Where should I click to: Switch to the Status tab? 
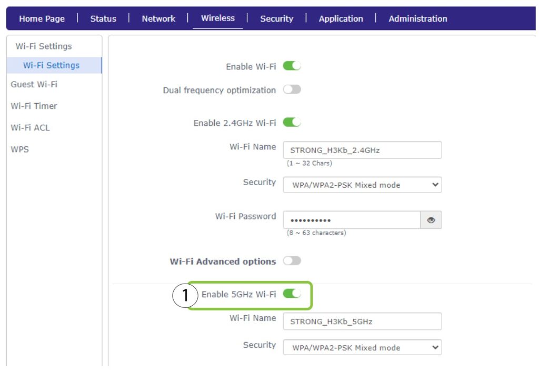(103, 18)
